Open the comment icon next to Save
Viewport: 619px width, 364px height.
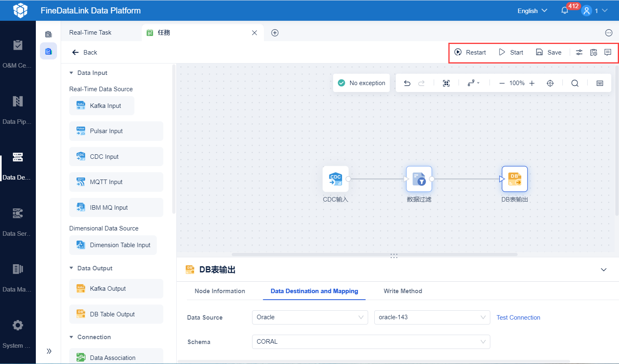(x=608, y=52)
